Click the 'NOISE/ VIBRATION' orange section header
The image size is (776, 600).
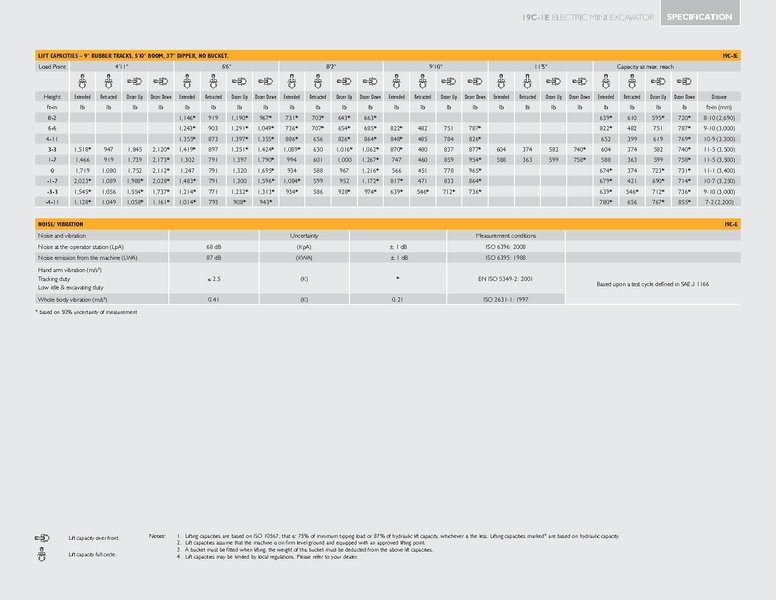point(388,224)
